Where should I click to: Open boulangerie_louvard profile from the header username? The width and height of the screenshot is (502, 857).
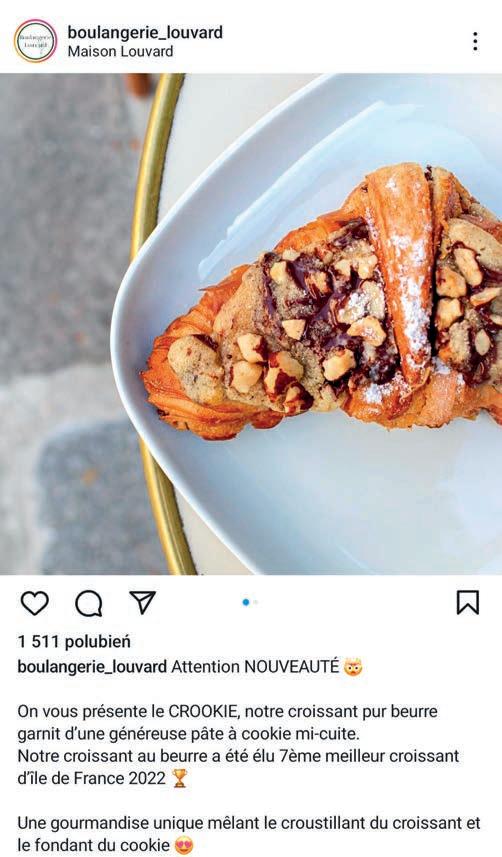coord(145,32)
